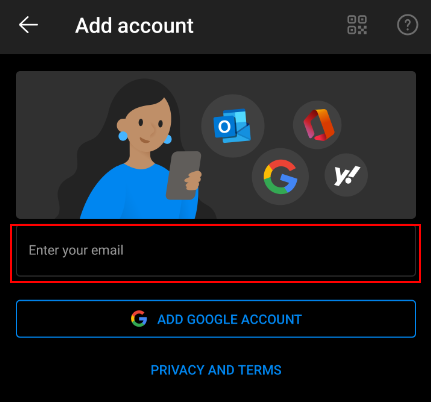Open the PRIVACY AND TERMS link
This screenshot has height=402, width=431.
216,370
